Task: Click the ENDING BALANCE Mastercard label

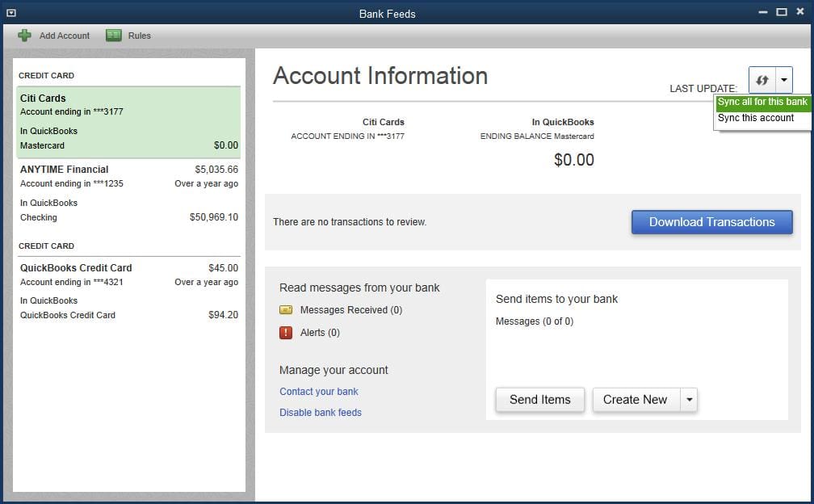Action: click(x=537, y=136)
